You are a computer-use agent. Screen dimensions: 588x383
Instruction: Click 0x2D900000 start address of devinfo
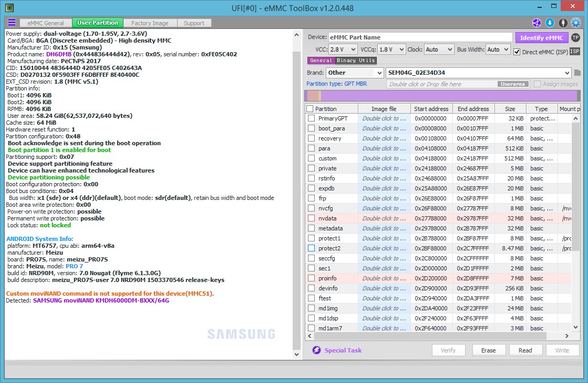(x=430, y=288)
